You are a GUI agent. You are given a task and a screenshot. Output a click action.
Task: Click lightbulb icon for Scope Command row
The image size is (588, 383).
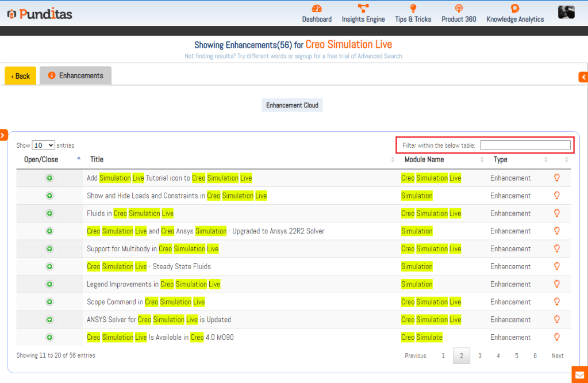(556, 302)
